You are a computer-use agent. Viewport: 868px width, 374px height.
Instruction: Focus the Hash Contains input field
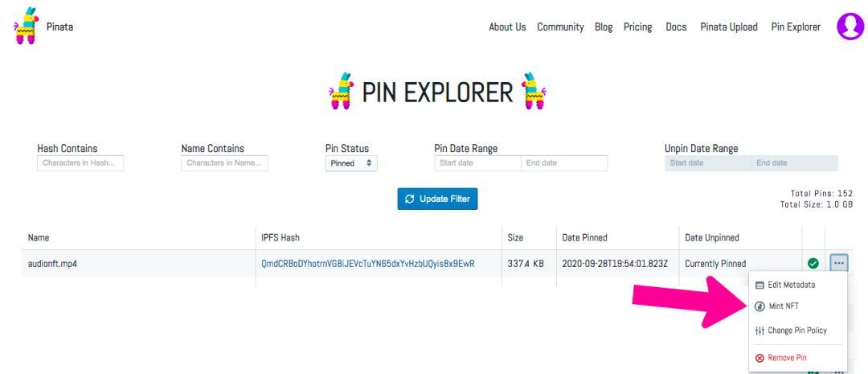coord(80,163)
